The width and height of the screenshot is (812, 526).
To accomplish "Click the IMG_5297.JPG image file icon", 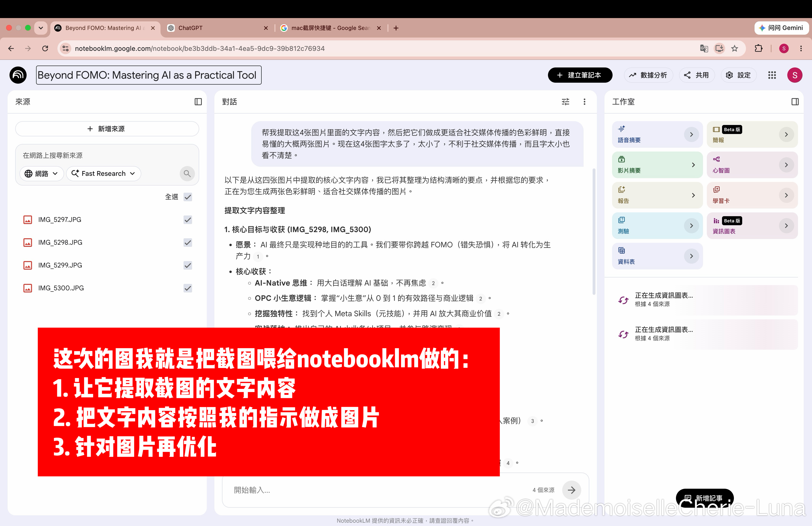I will [x=28, y=220].
